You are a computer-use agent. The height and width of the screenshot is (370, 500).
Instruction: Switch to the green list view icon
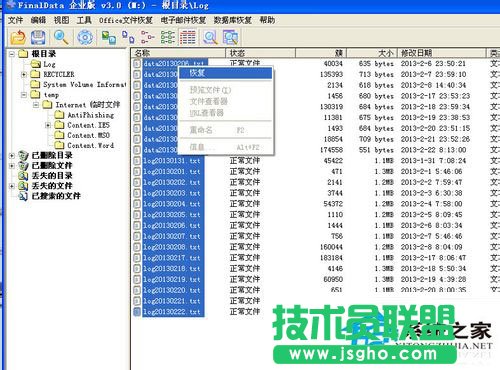pos(168,37)
